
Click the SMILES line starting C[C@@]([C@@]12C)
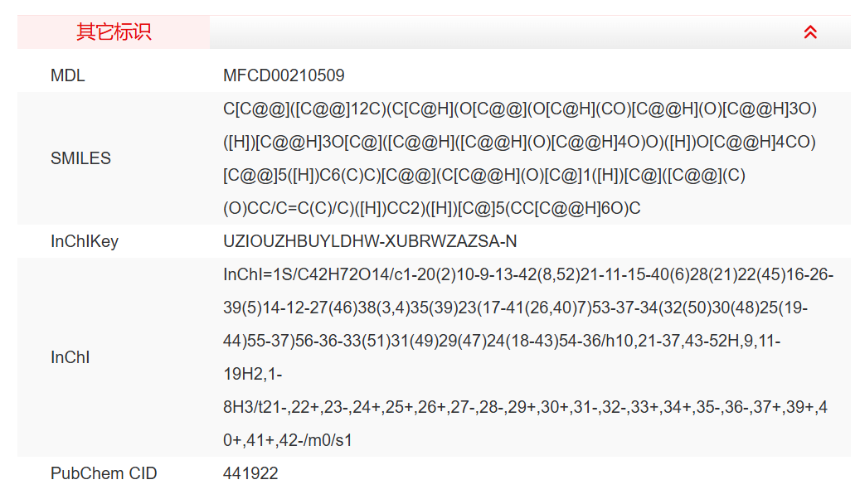coord(520,109)
